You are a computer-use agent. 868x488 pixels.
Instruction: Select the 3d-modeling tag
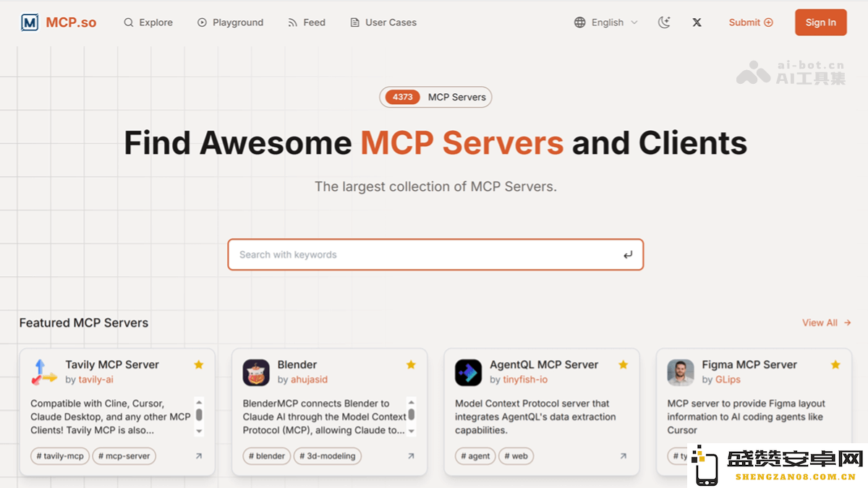pyautogui.click(x=328, y=456)
